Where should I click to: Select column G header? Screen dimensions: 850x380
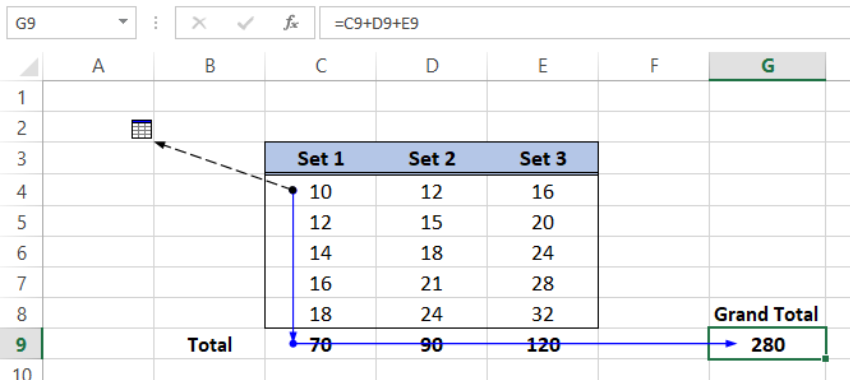click(767, 66)
